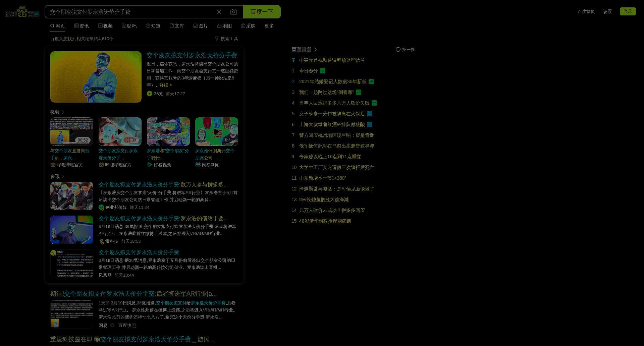The width and height of the screenshot is (644, 346).
Task: Play the 00:52 video thumbnail
Action: point(72,131)
